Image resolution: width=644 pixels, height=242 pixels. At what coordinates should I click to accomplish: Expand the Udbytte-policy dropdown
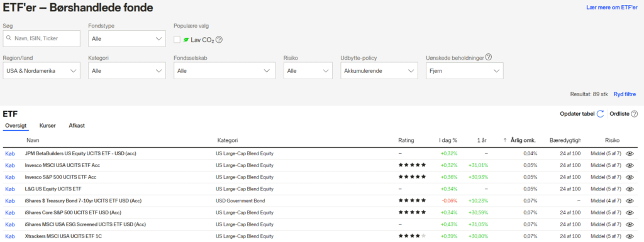379,70
